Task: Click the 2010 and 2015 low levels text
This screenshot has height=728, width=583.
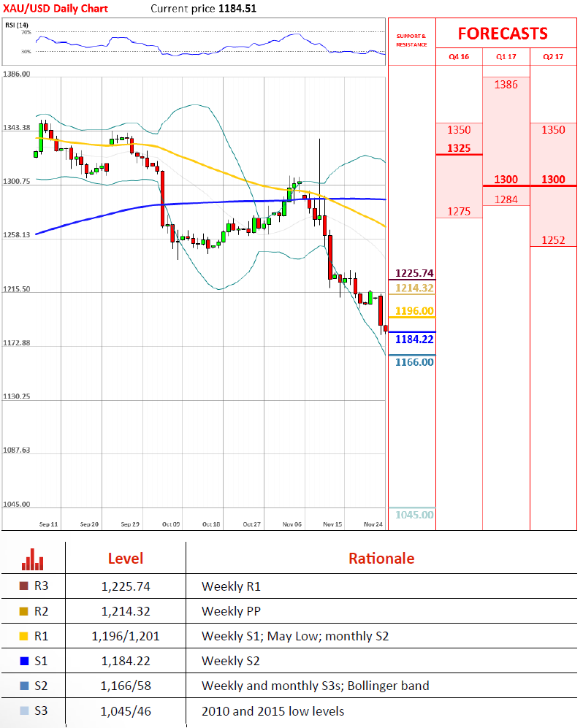Action: point(273,711)
